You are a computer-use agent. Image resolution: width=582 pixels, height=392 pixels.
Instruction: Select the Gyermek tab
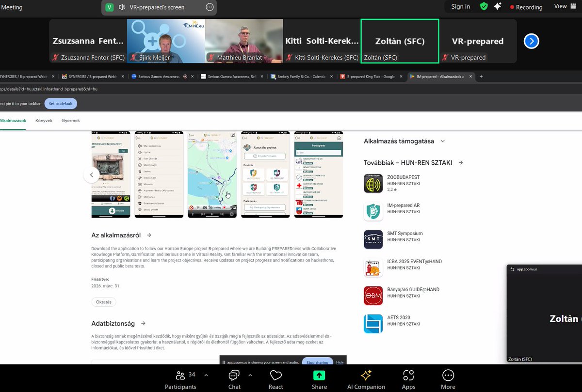pyautogui.click(x=71, y=120)
